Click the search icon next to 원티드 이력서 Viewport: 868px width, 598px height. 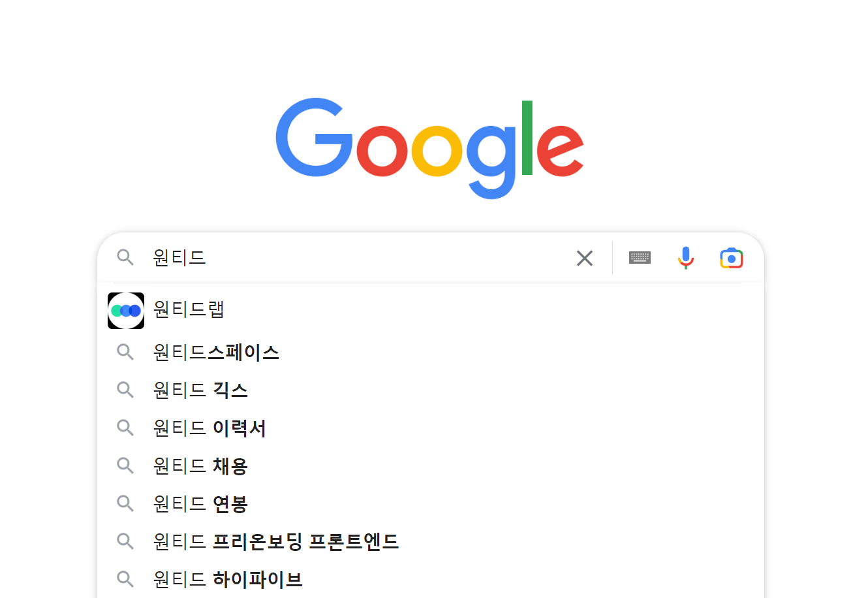point(125,428)
